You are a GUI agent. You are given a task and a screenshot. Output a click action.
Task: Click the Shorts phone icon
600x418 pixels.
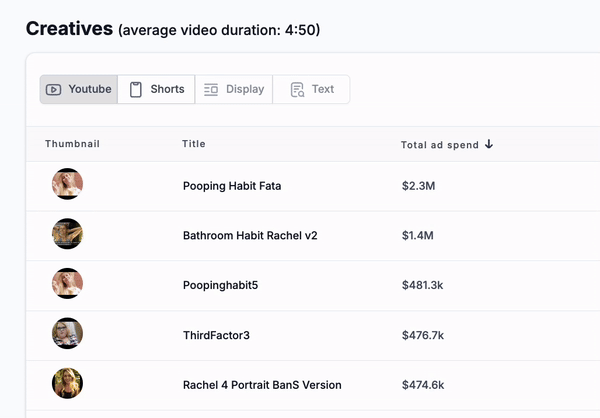tap(135, 90)
